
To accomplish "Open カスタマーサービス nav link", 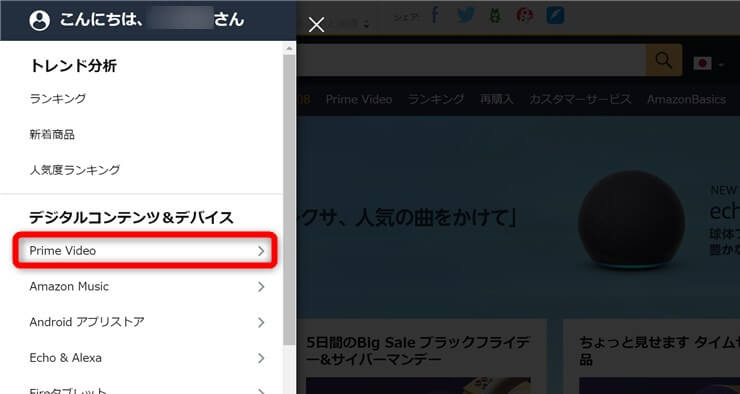I will pos(580,99).
